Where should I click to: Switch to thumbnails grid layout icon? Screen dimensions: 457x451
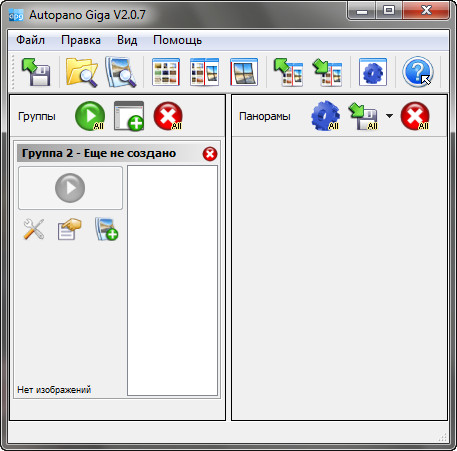tap(166, 72)
